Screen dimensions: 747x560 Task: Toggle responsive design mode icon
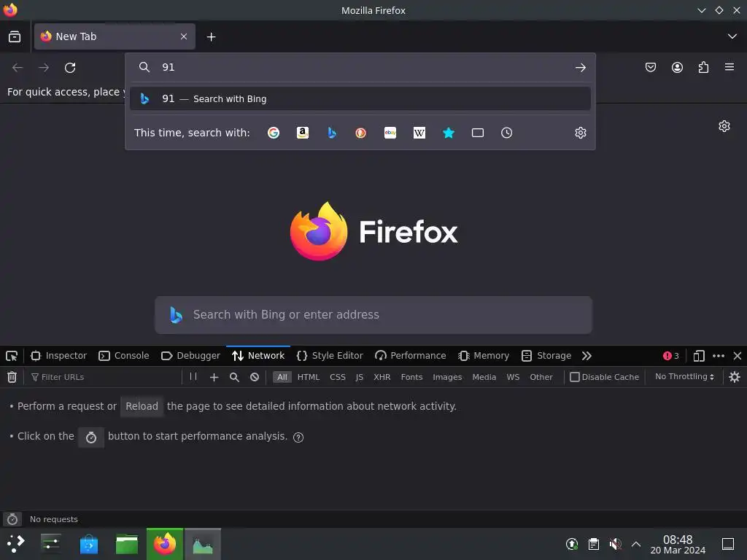click(x=698, y=356)
